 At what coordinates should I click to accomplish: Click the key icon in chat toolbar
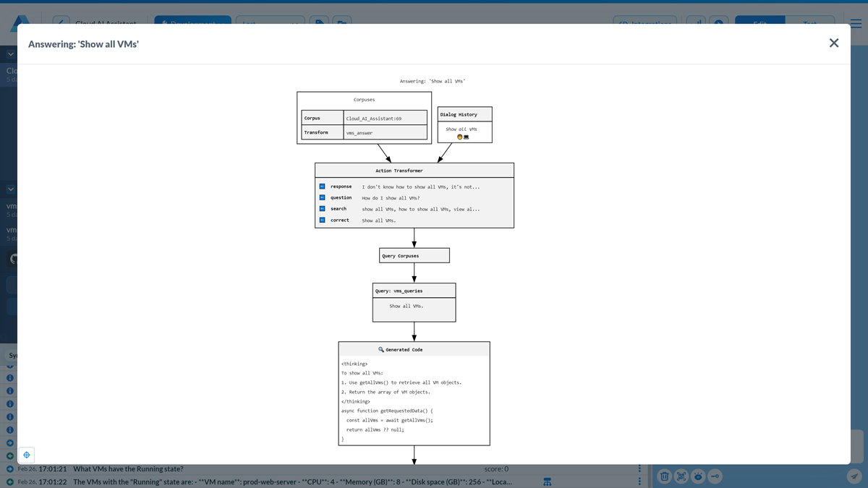point(715,476)
